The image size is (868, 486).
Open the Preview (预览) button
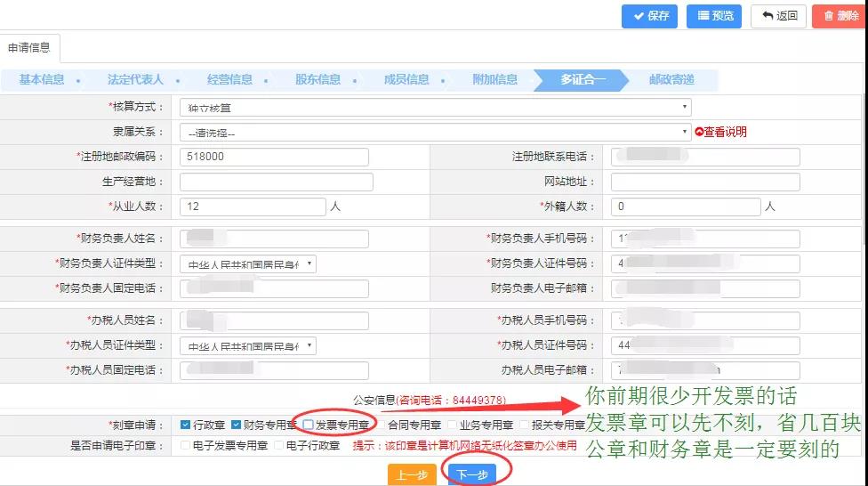pos(714,16)
